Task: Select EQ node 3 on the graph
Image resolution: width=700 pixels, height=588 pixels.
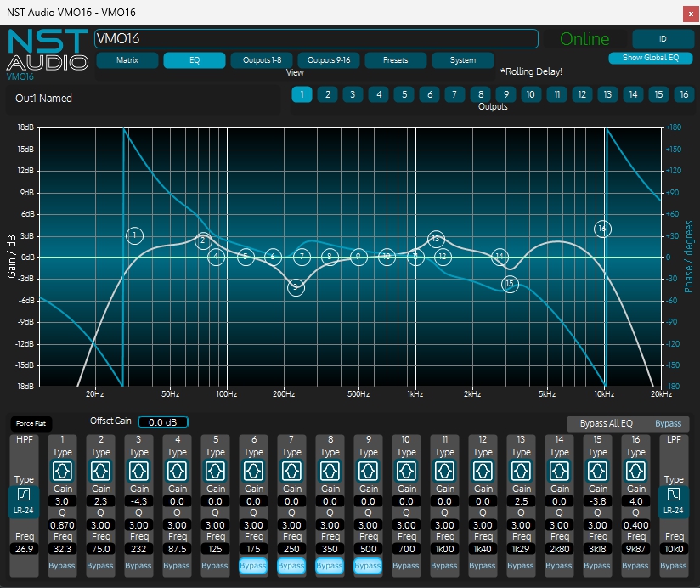Action: pos(296,287)
